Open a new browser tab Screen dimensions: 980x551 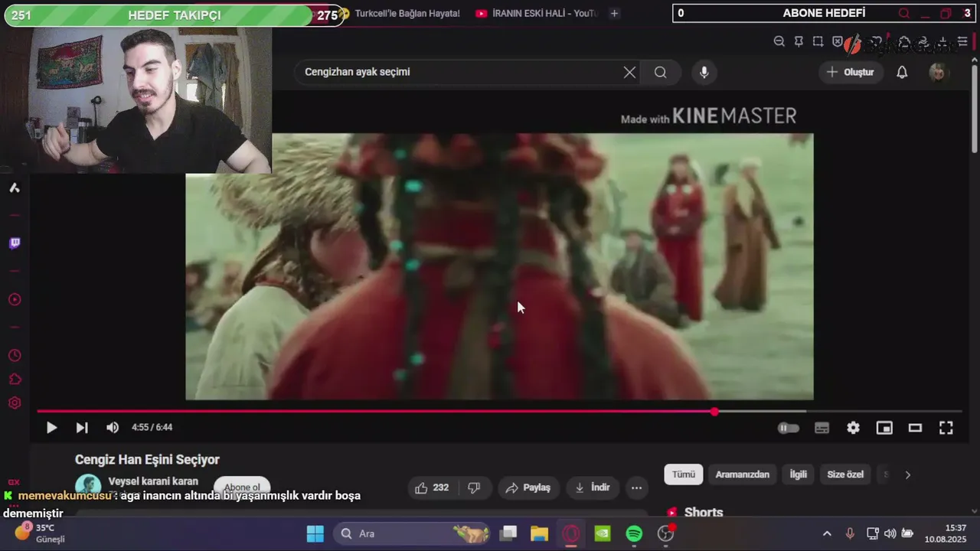point(614,13)
